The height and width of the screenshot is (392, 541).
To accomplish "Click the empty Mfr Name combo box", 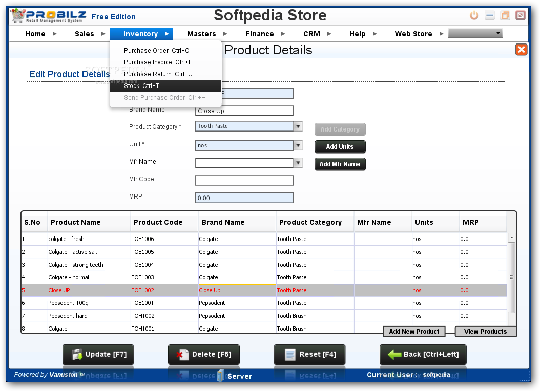I will tap(244, 163).
